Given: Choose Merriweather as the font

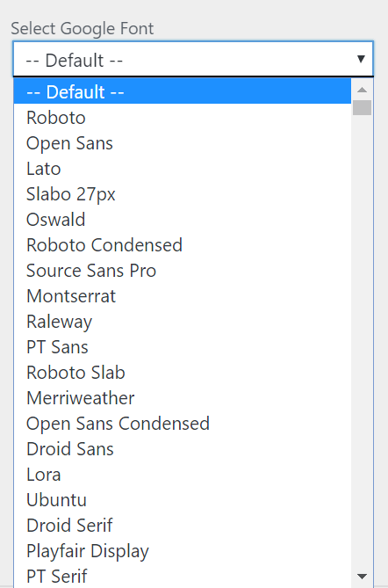Looking at the screenshot, I should 183,398.
